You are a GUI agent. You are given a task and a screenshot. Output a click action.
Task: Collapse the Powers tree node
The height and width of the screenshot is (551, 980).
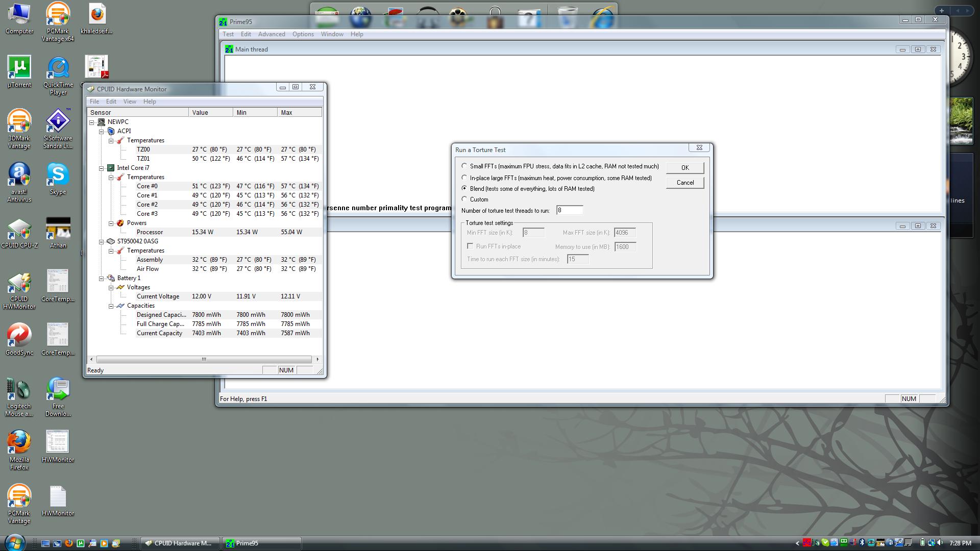111,223
